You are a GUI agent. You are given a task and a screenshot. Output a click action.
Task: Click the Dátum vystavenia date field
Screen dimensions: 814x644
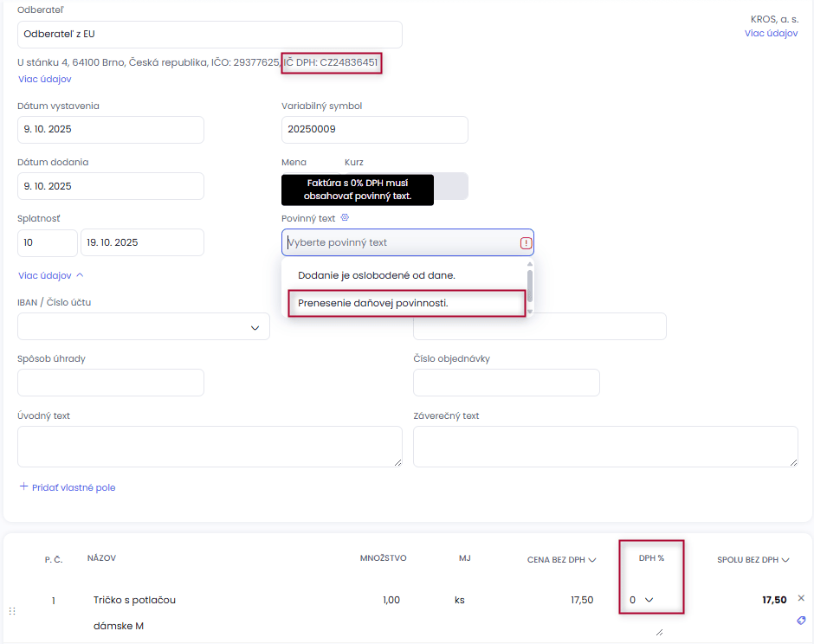click(x=111, y=130)
